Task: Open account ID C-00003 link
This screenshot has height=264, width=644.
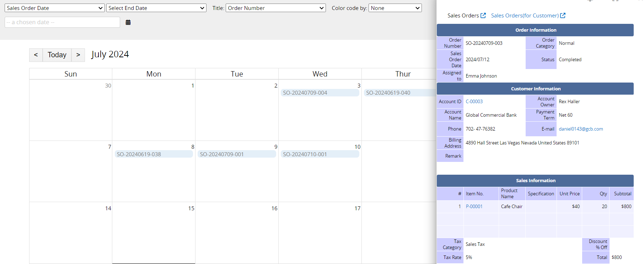Action: tap(474, 101)
